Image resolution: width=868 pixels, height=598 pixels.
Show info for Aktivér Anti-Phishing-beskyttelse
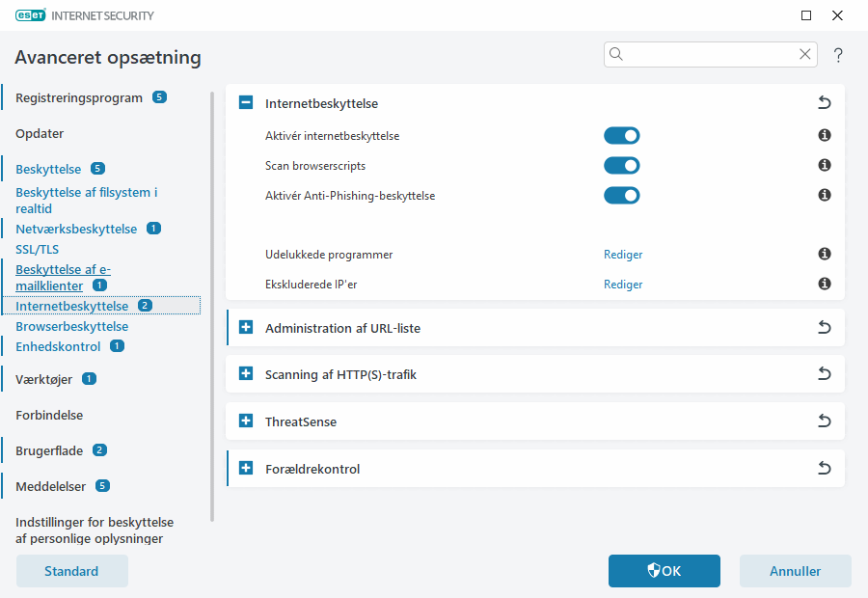point(825,196)
